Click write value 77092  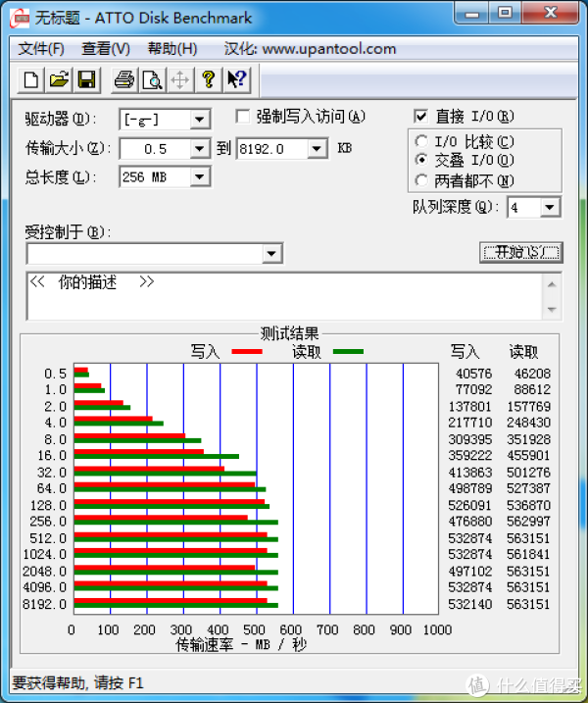(473, 389)
